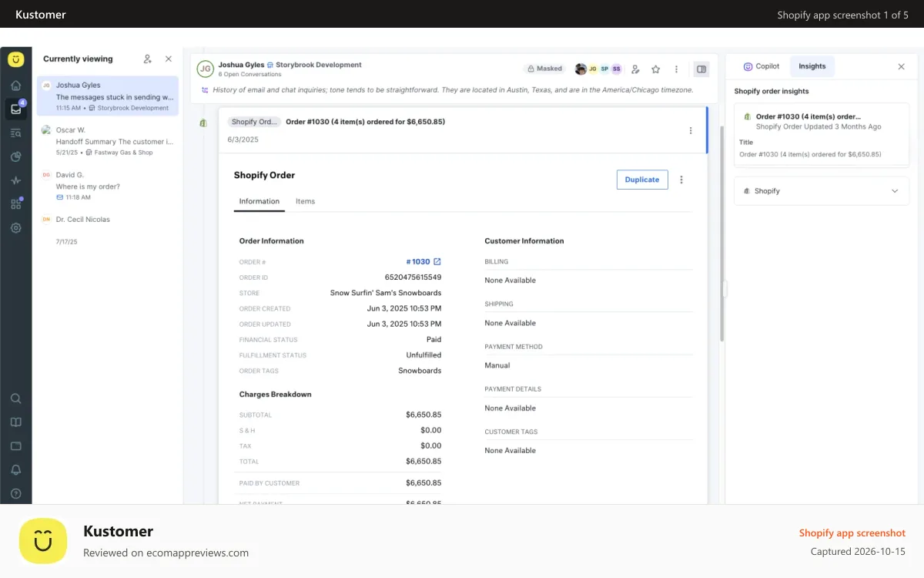Click the magnifier search icon in sidebar
Viewport: 924px width, 578px height.
coord(15,398)
